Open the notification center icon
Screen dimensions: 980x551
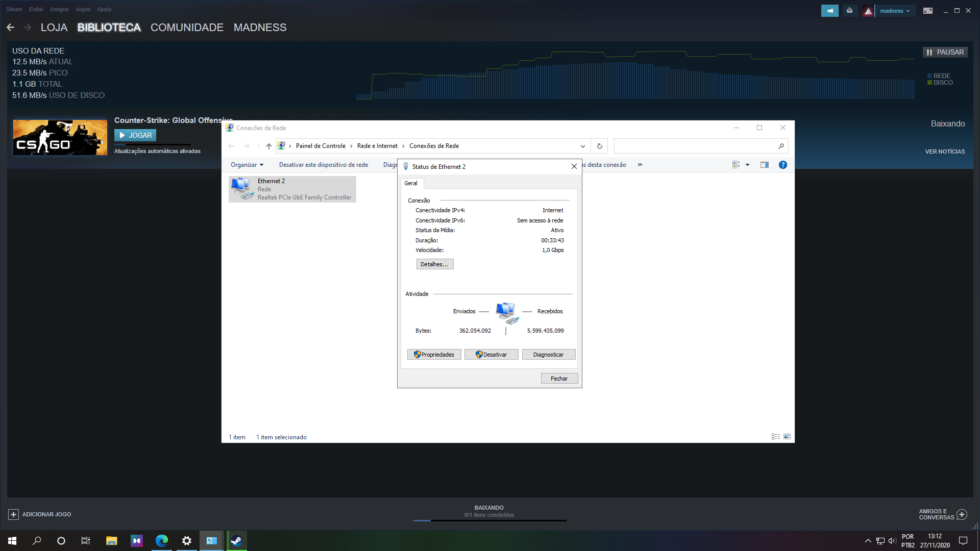coord(963,541)
